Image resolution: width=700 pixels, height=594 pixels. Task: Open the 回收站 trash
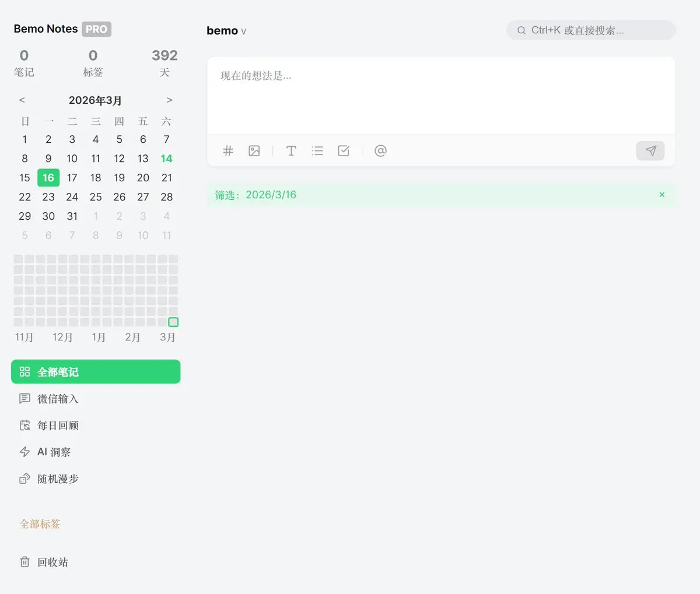click(x=96, y=562)
